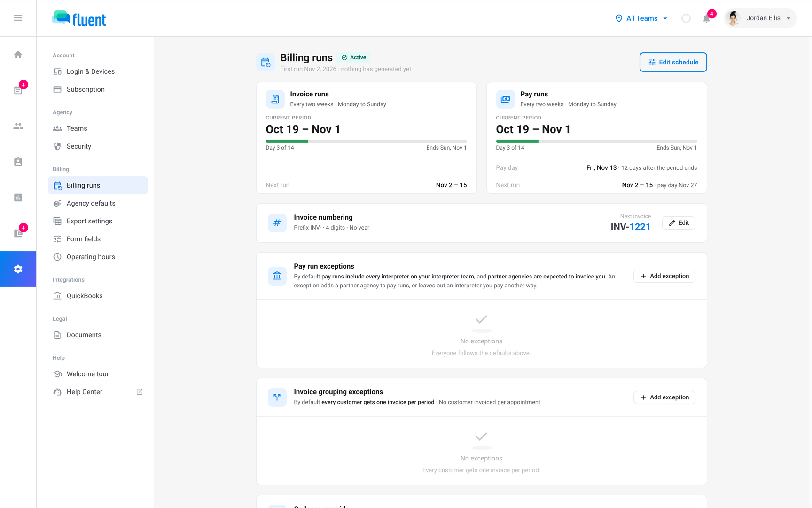
Task: Open Subscription settings
Action: pos(98,89)
